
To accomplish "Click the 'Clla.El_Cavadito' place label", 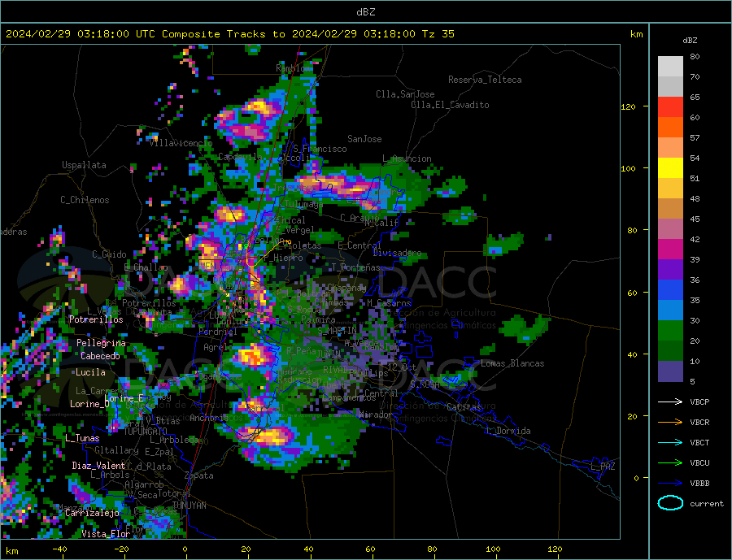I will (450, 105).
